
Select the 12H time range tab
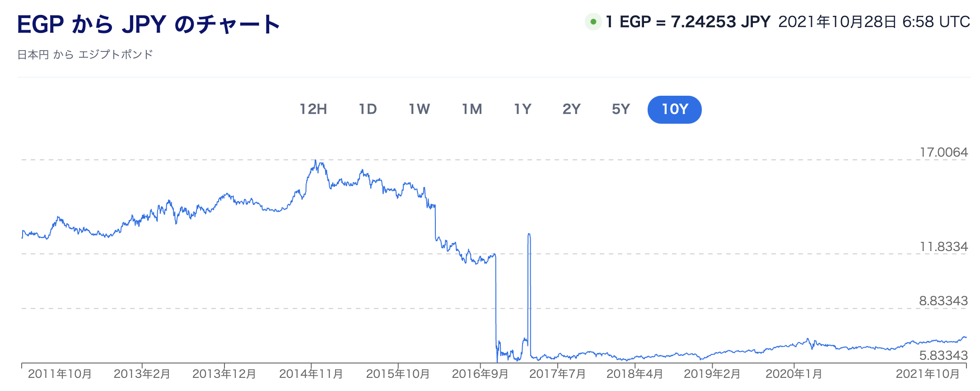(313, 109)
